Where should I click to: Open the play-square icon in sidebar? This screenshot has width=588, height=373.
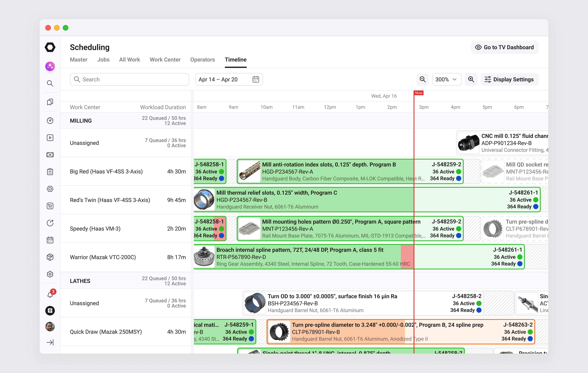point(50,138)
